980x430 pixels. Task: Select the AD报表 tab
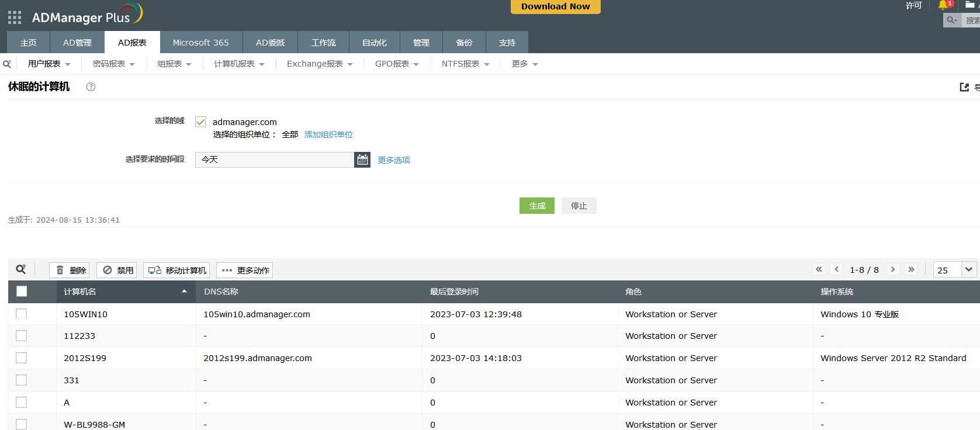[x=132, y=42]
